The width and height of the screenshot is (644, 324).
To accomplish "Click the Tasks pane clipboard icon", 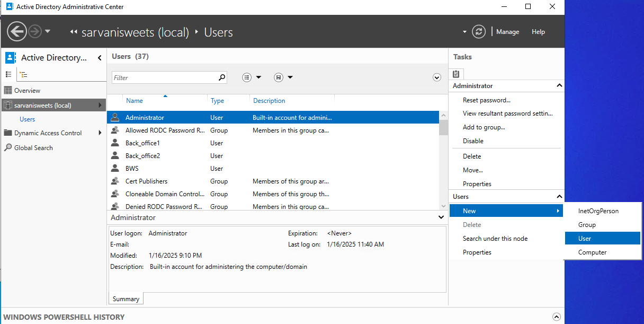I will pyautogui.click(x=456, y=74).
